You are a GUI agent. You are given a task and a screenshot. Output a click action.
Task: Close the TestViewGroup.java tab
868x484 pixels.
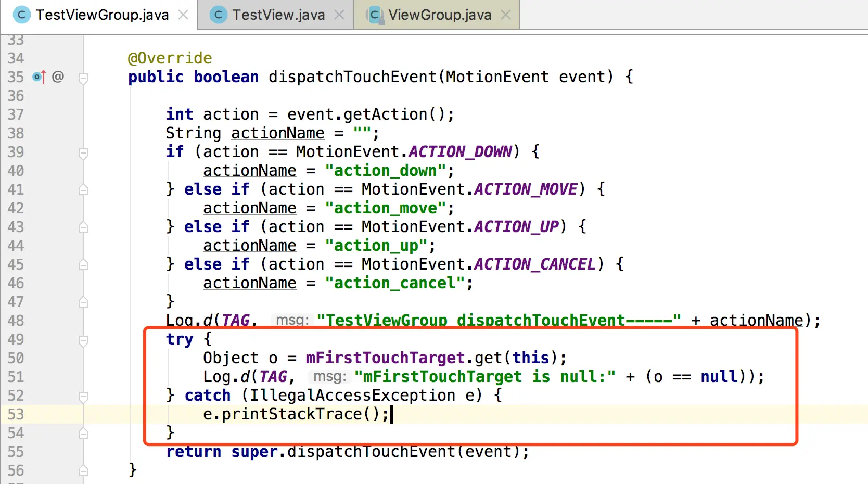[183, 15]
